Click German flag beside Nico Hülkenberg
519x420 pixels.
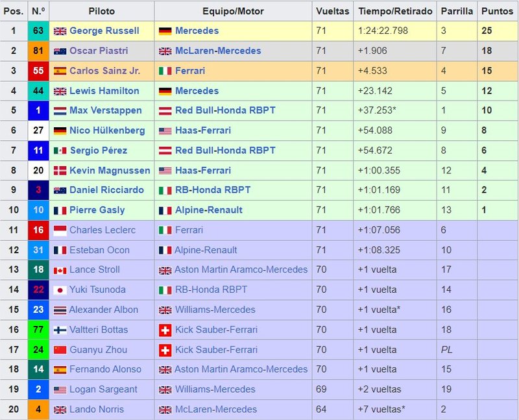click(x=60, y=131)
